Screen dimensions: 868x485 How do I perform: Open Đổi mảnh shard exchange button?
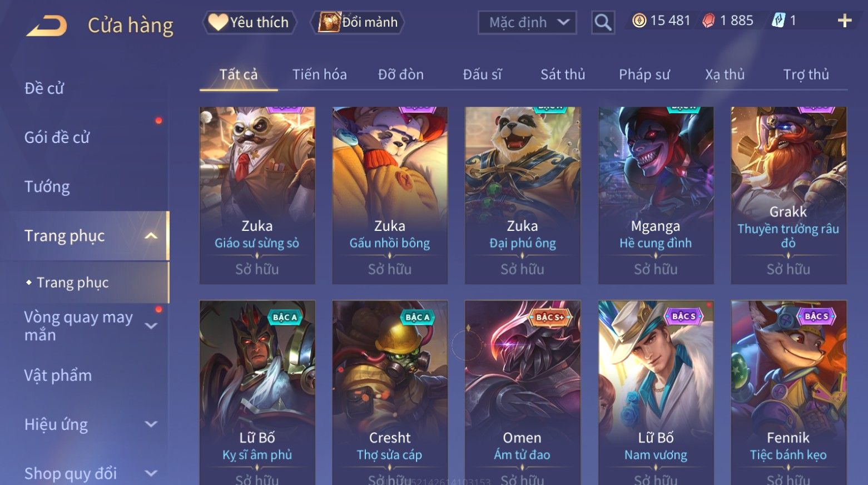(x=357, y=22)
